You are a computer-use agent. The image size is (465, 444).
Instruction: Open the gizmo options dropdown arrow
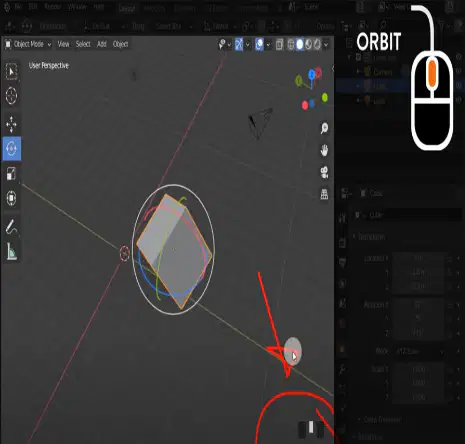click(248, 44)
